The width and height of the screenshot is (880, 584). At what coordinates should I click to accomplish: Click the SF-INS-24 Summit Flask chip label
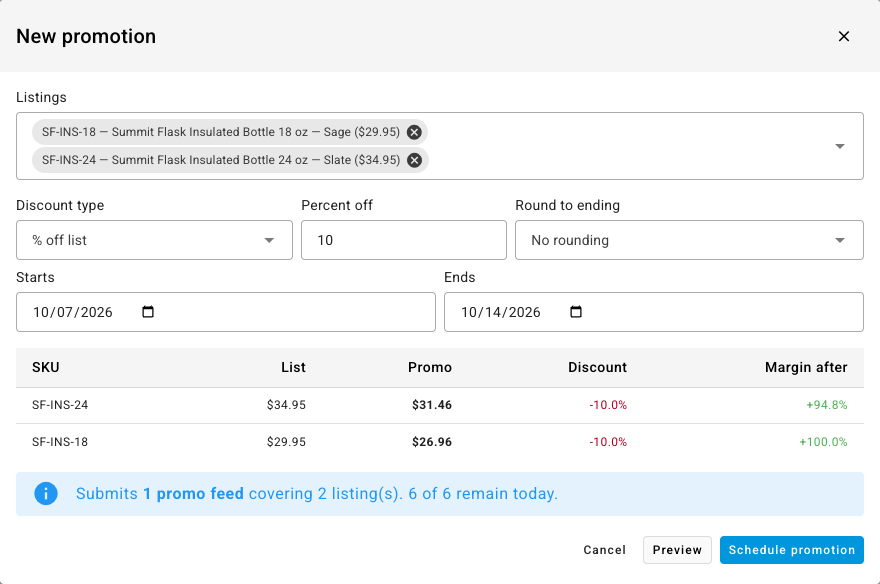pos(221,160)
